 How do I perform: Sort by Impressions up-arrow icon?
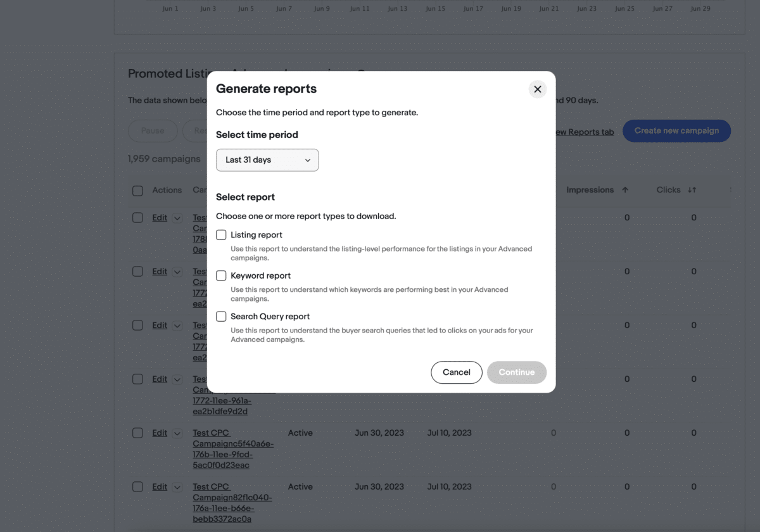625,190
